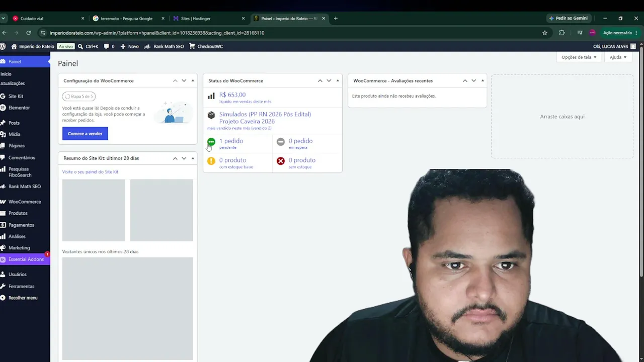Open Visite o seu painel do Site Kit link
This screenshot has width=644, height=362.
(90, 172)
